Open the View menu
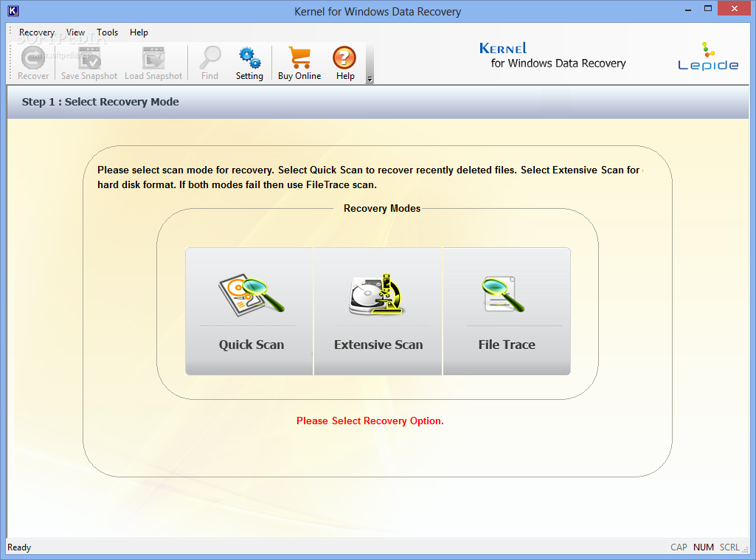 [76, 32]
